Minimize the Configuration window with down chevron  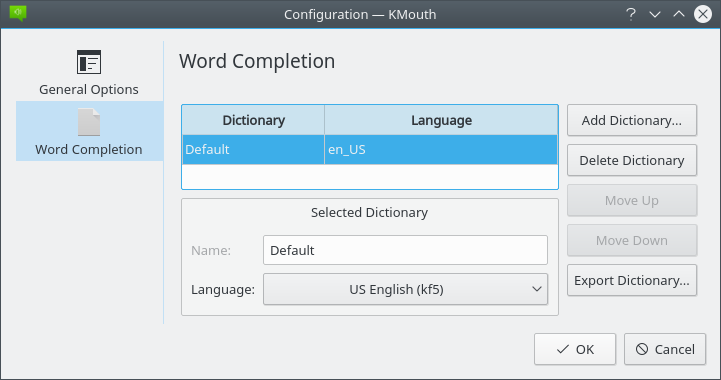pyautogui.click(x=655, y=14)
